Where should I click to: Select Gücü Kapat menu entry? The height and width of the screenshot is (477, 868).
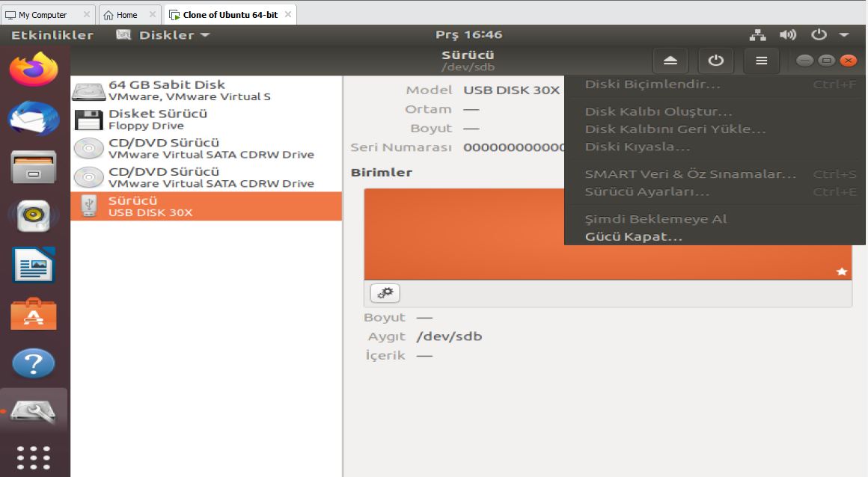pyautogui.click(x=633, y=237)
